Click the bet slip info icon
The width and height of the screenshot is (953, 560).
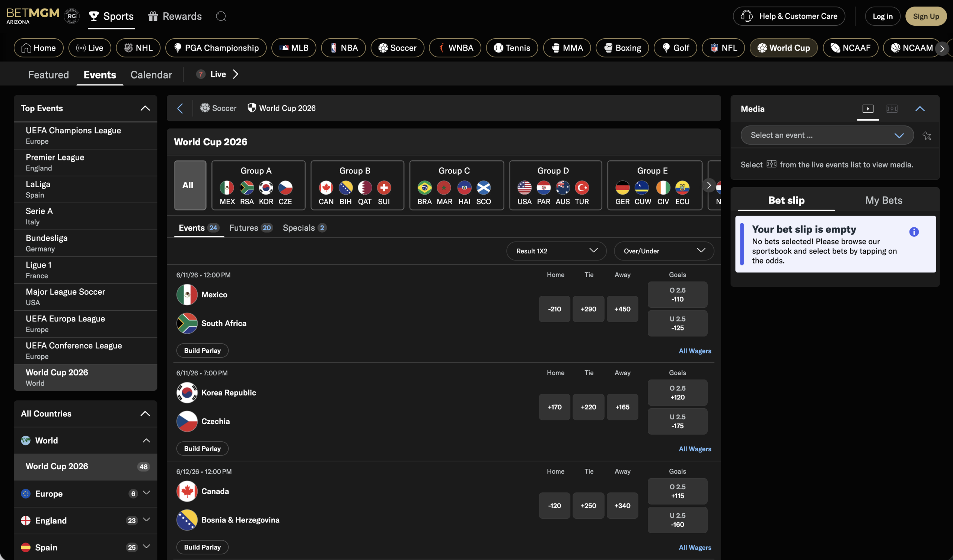click(914, 232)
